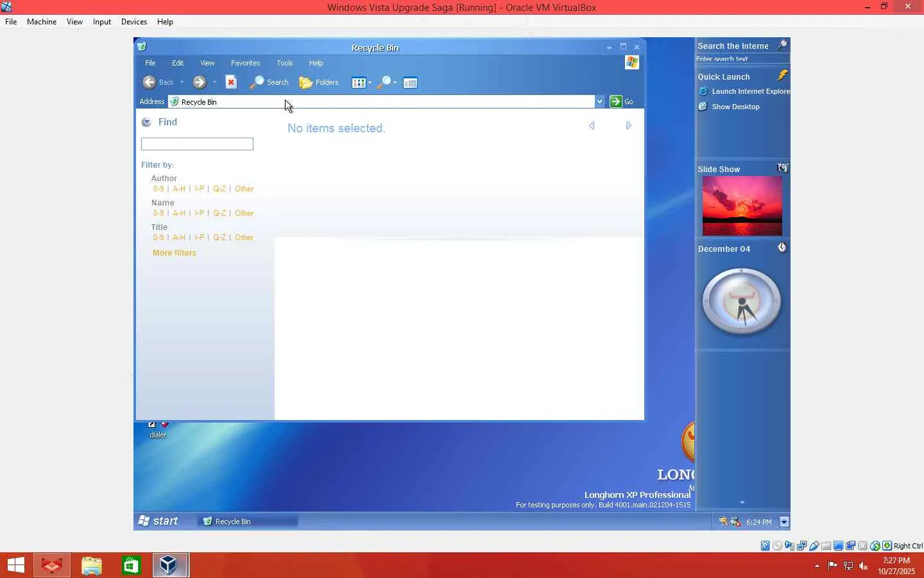Filter Author by A-H

(179, 189)
